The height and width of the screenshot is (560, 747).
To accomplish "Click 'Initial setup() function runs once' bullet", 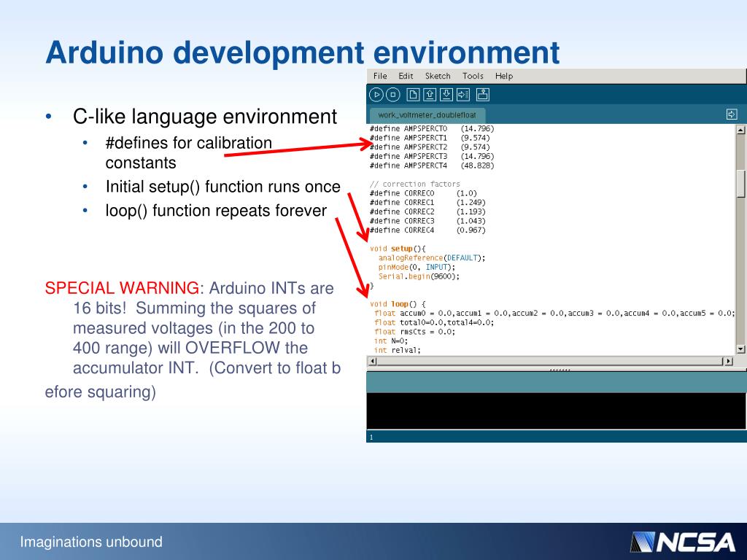I will click(223, 187).
